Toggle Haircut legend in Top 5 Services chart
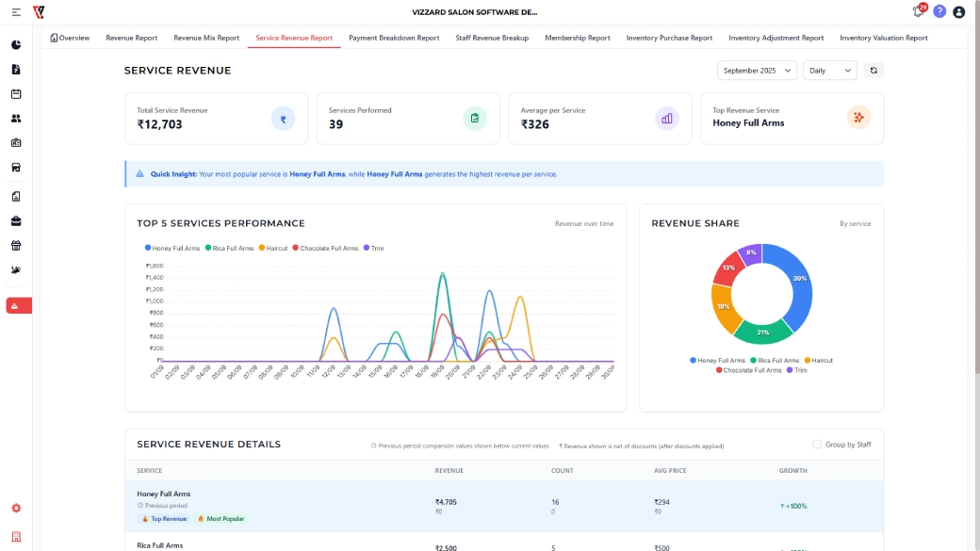 tap(273, 249)
